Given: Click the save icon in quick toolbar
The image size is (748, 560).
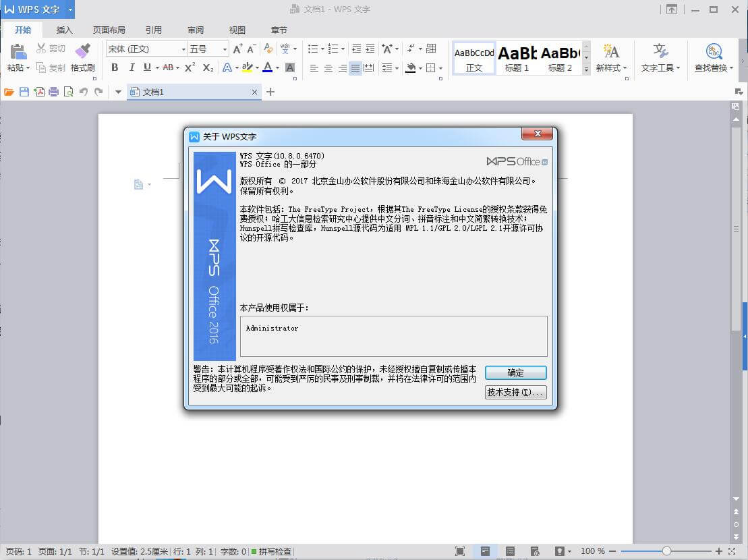Looking at the screenshot, I should [x=24, y=92].
